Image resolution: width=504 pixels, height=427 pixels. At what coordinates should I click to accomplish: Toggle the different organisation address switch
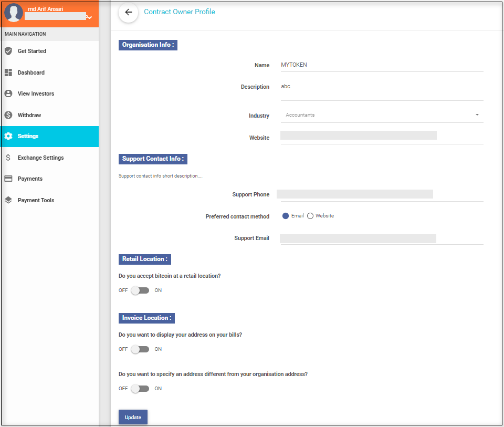click(x=140, y=389)
